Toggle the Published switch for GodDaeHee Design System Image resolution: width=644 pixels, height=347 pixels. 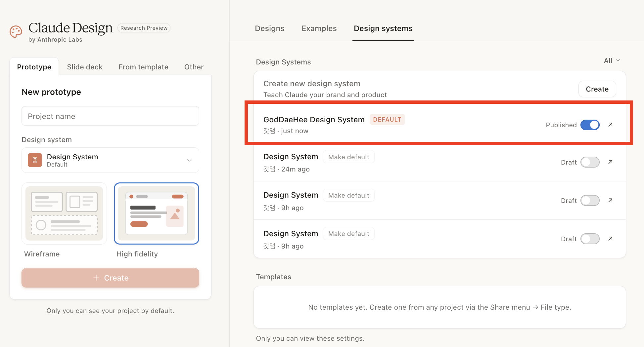coord(590,125)
